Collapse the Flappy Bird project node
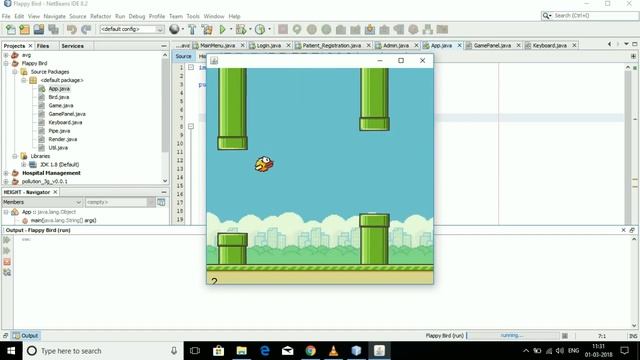This screenshot has width=640, height=360. [x=6, y=63]
